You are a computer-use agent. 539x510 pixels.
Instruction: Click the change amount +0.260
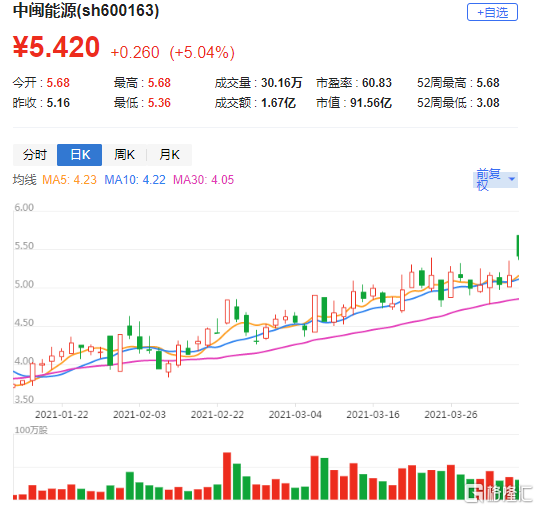(135, 53)
